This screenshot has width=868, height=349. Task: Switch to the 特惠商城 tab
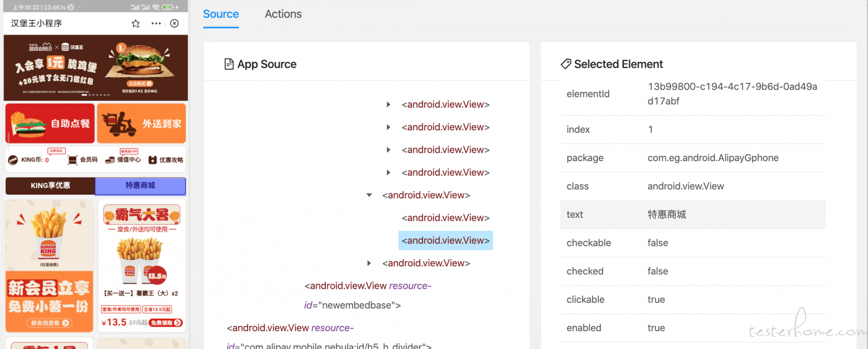(x=140, y=186)
